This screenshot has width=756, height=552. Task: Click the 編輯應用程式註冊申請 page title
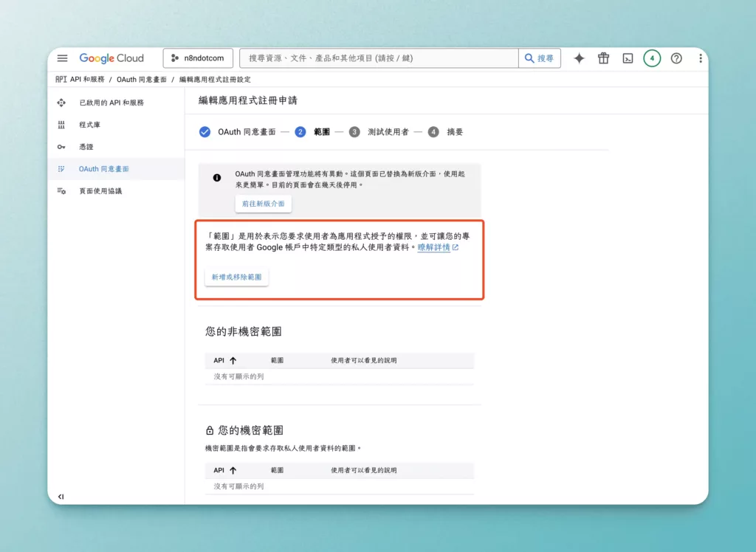coord(248,101)
